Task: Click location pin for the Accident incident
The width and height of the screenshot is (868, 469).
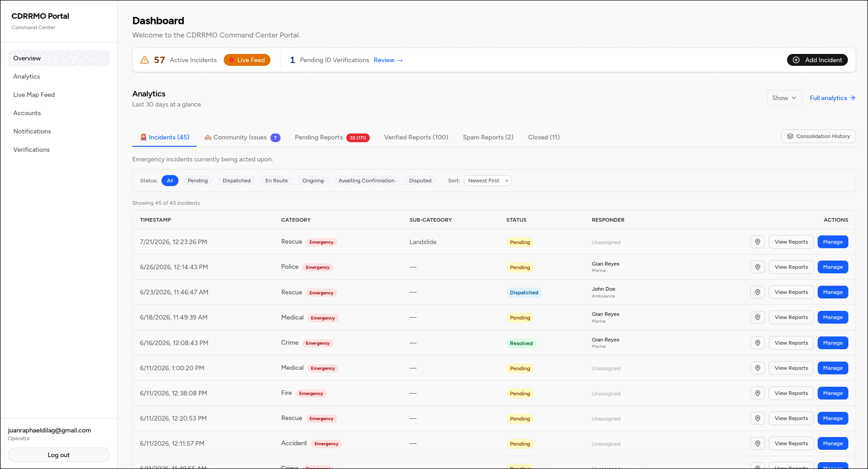Action: (757, 443)
